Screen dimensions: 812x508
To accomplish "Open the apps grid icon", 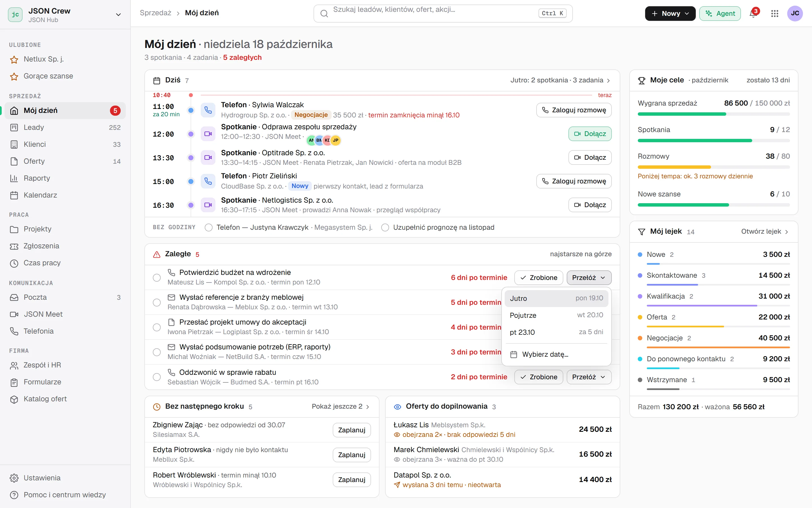I will tap(775, 14).
